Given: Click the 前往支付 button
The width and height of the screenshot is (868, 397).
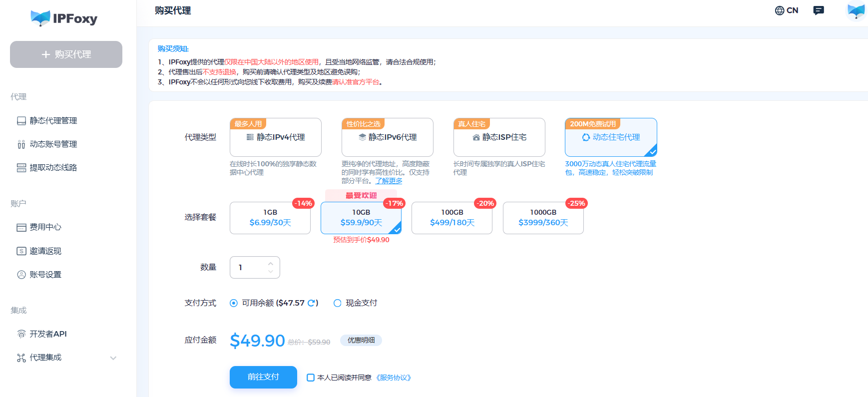Looking at the screenshot, I should pos(263,377).
